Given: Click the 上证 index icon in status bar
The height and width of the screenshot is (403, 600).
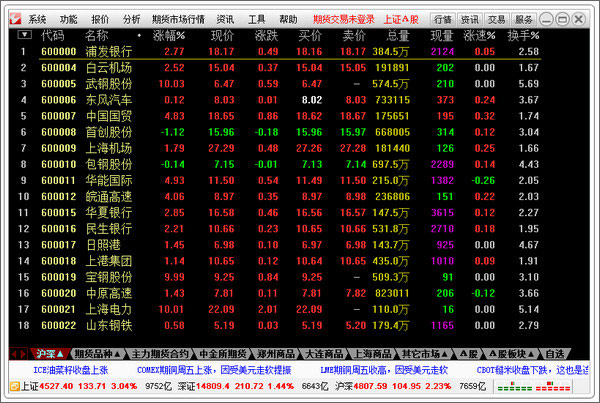Looking at the screenshot, I should (x=15, y=387).
